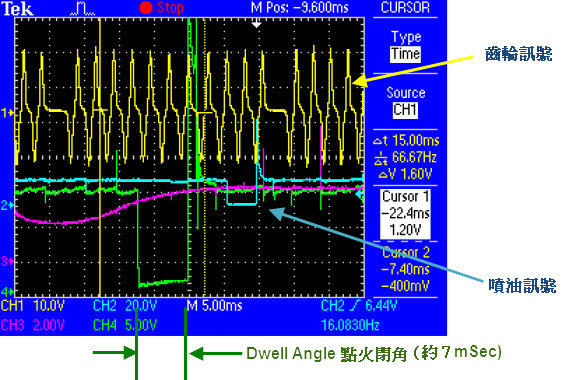
Task: Click the CH1 10.0V scale readout
Action: tap(33, 306)
